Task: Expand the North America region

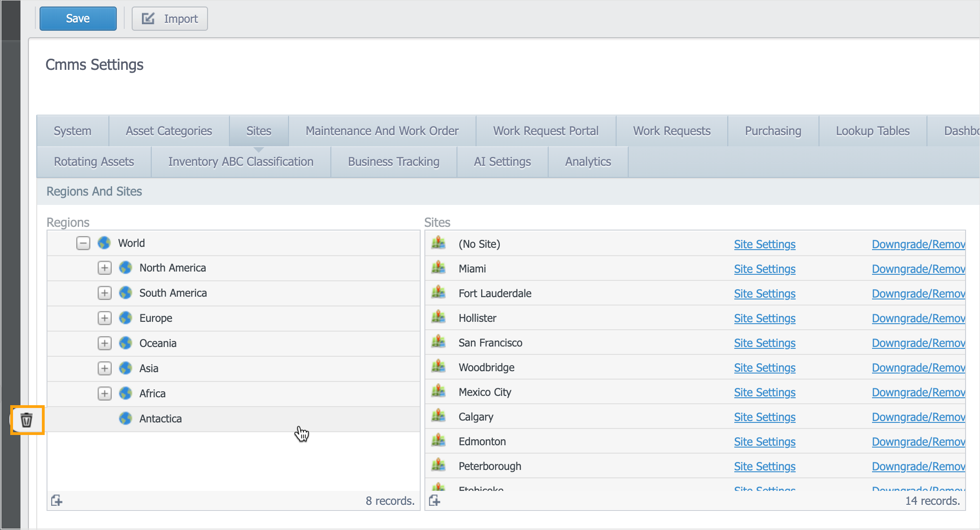Action: tap(105, 268)
